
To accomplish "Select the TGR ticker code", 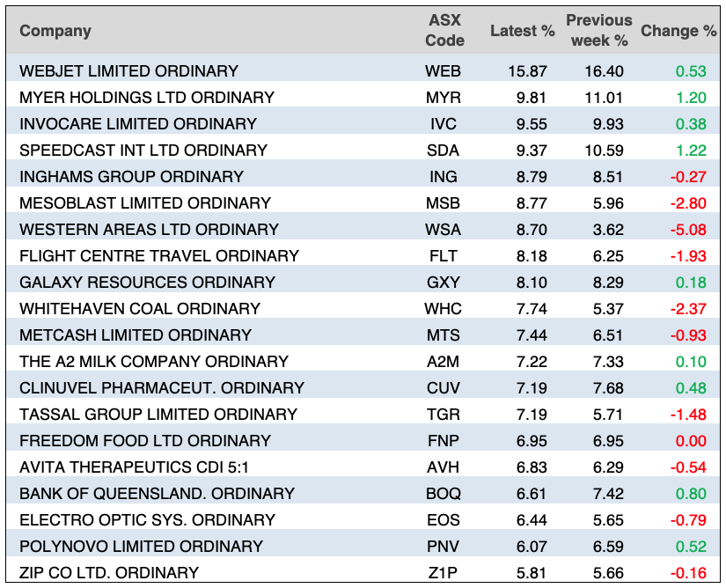I will (x=444, y=415).
